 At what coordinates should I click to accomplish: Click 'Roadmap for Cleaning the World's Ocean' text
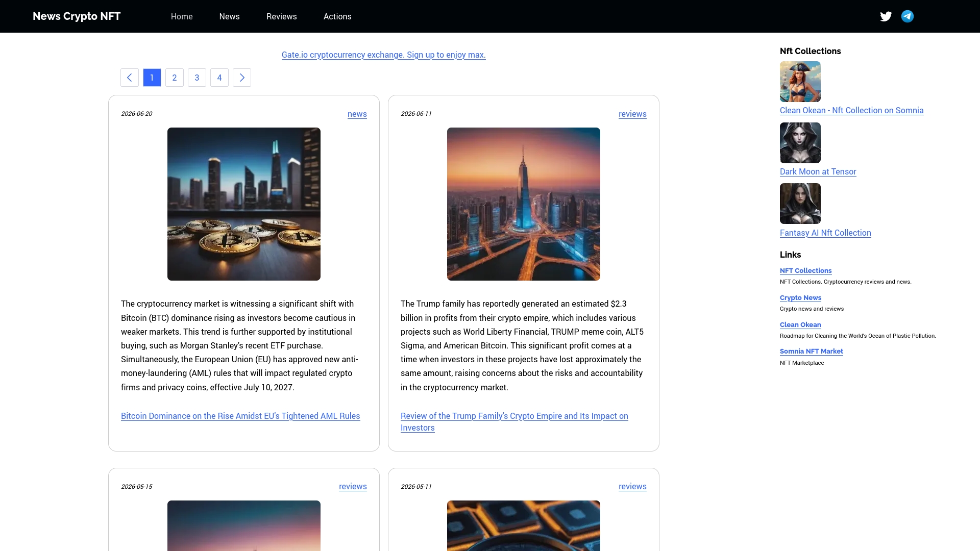[x=857, y=336]
